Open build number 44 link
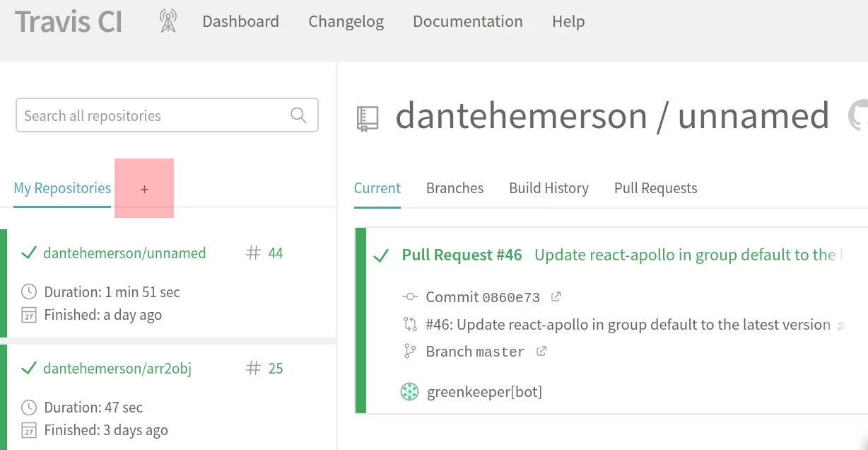Screen dimensions: 868x450 [276, 253]
